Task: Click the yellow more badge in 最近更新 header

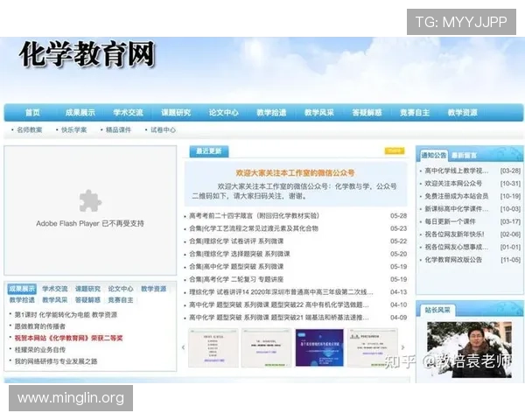Action: pyautogui.click(x=395, y=150)
